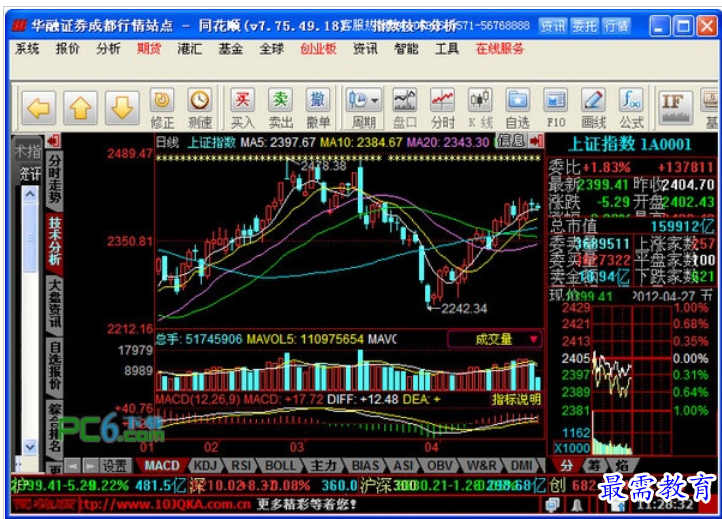Click the left panel scroll down arrow

pos(29,447)
